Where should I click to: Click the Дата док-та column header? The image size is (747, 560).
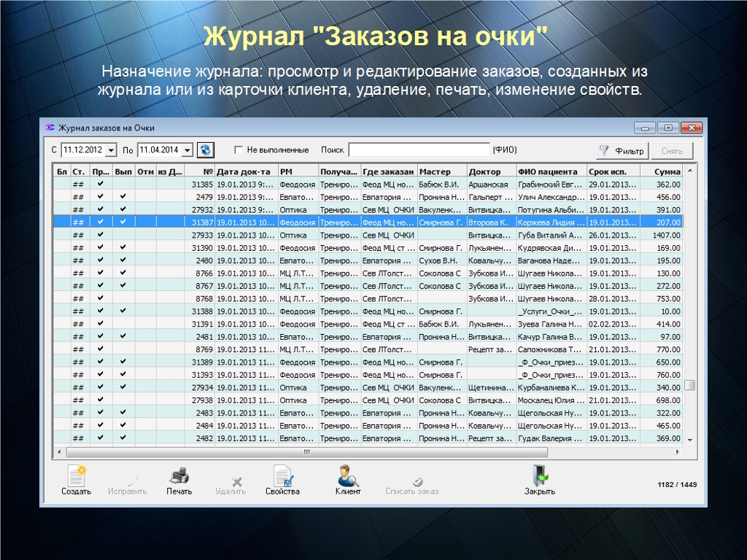[245, 172]
